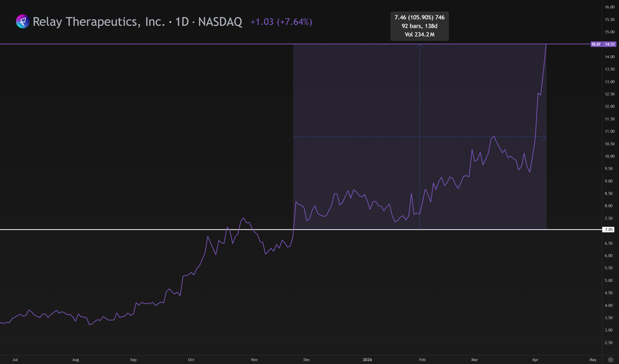This screenshot has height=364, width=619.
Task: Select the measurement info box showing 105.90%
Action: coord(419,26)
